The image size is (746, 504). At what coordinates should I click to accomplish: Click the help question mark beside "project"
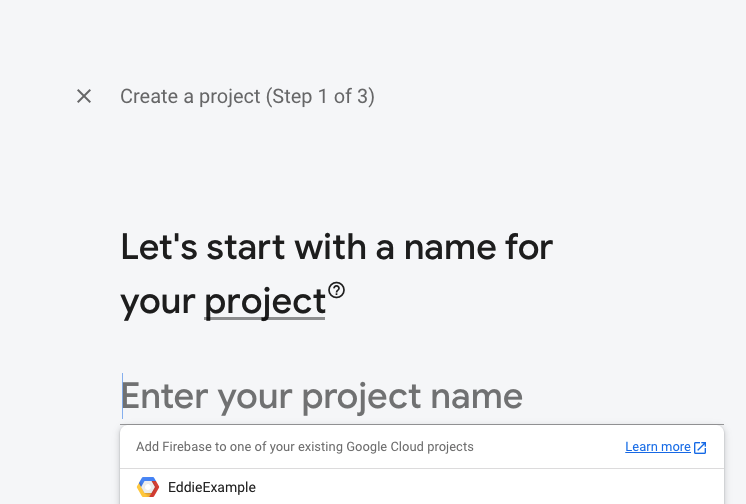click(x=337, y=291)
